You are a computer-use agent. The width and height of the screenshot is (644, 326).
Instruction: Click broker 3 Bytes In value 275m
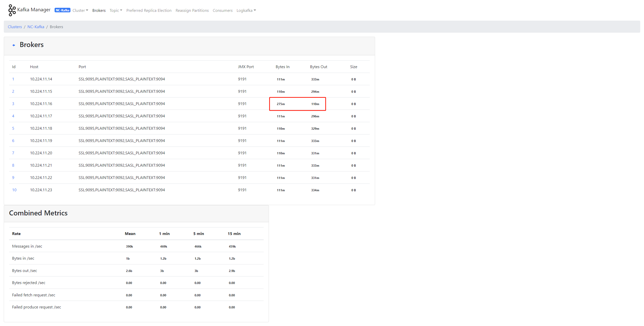coord(281,104)
